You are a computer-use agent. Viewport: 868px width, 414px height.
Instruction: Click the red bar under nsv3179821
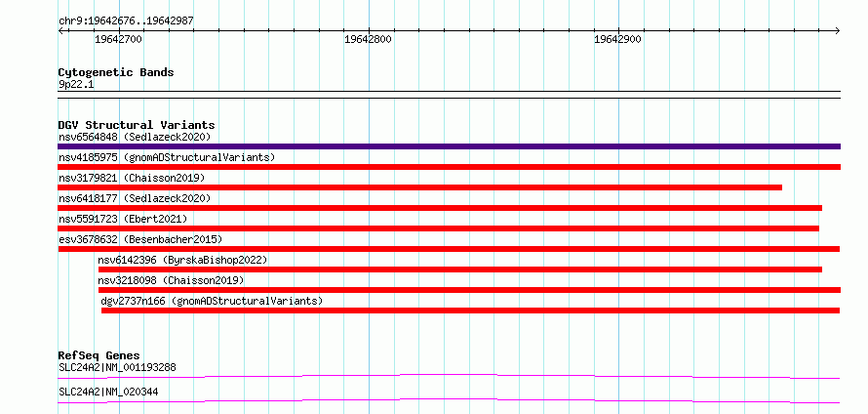pos(419,187)
